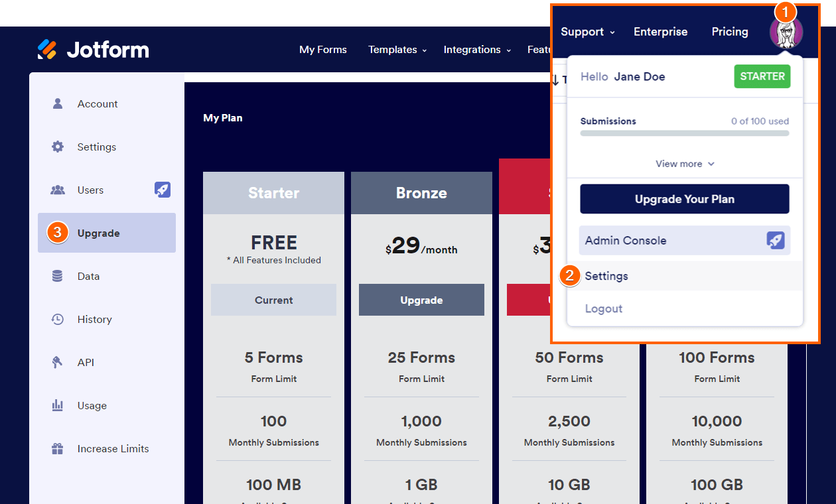Go to My Forms in top navigation

323,50
